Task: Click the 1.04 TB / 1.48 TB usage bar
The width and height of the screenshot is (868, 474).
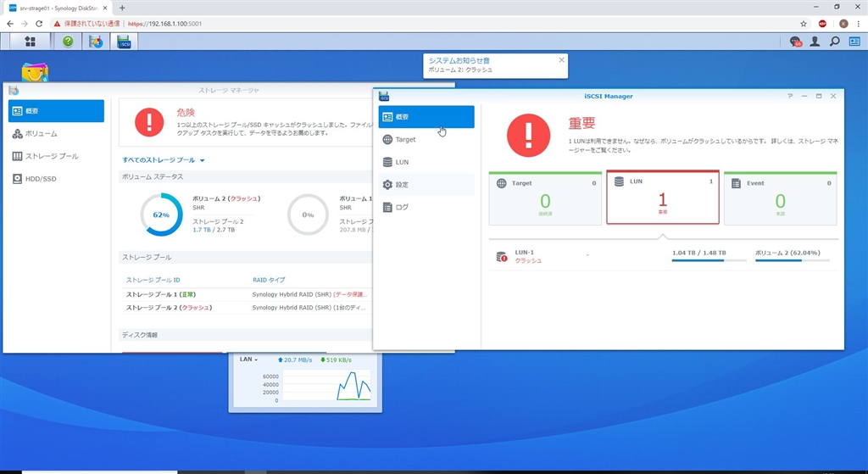Action: pyautogui.click(x=709, y=260)
